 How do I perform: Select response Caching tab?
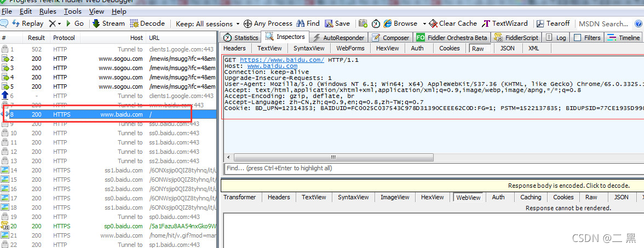531,197
